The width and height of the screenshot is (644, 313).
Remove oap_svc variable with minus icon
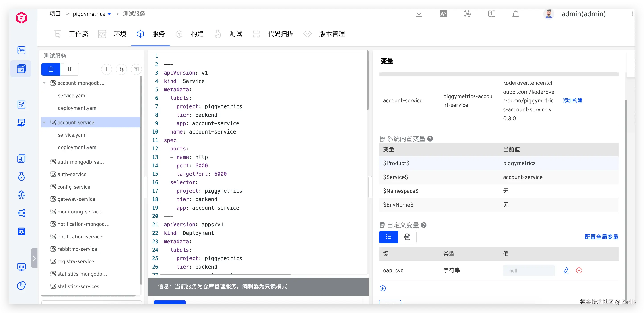click(x=579, y=270)
